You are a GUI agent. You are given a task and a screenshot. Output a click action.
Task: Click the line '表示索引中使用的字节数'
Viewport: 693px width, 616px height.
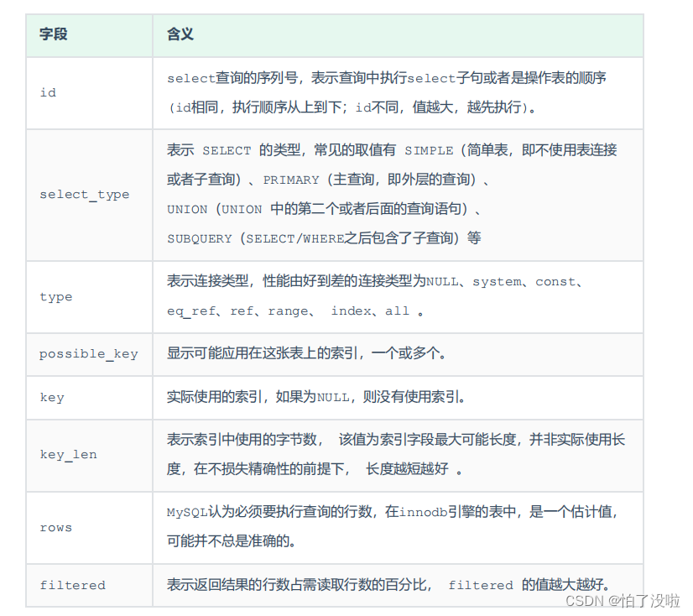[x=396, y=440]
